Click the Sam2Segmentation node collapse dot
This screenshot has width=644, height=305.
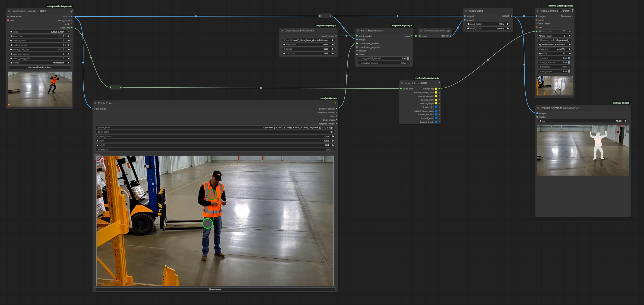pyautogui.click(x=358, y=31)
